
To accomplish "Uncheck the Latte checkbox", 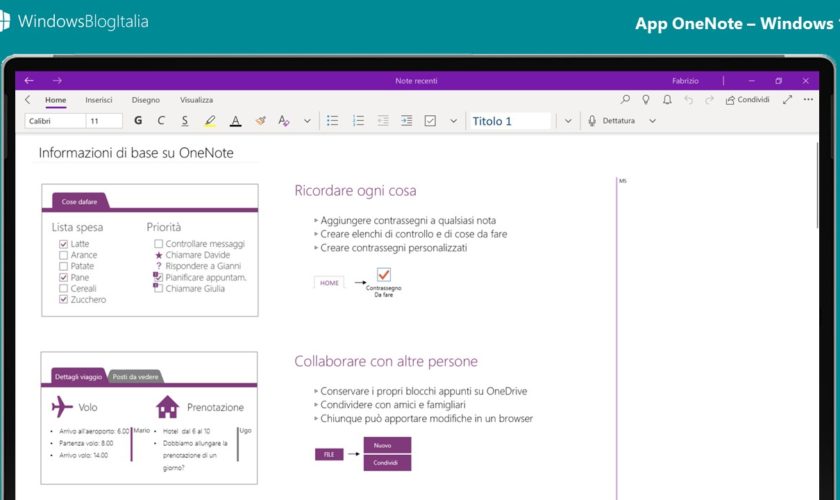I will (64, 244).
